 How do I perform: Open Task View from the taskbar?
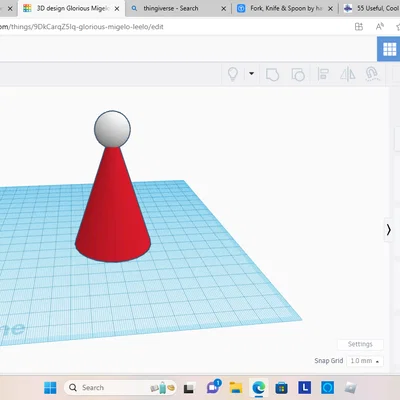[189, 388]
